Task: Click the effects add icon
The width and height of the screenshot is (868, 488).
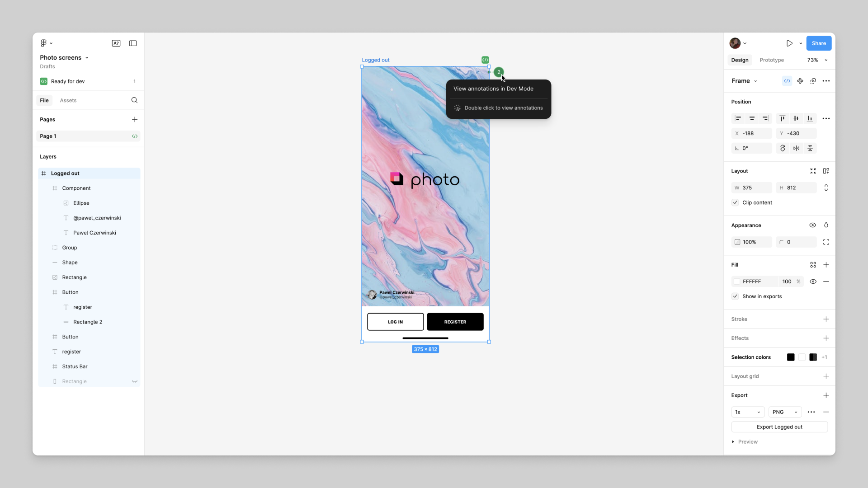Action: tap(826, 338)
